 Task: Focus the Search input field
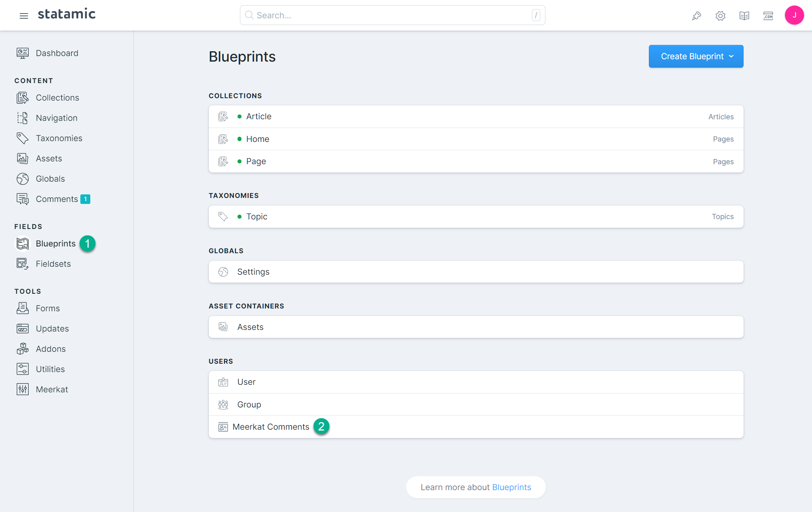pos(392,15)
